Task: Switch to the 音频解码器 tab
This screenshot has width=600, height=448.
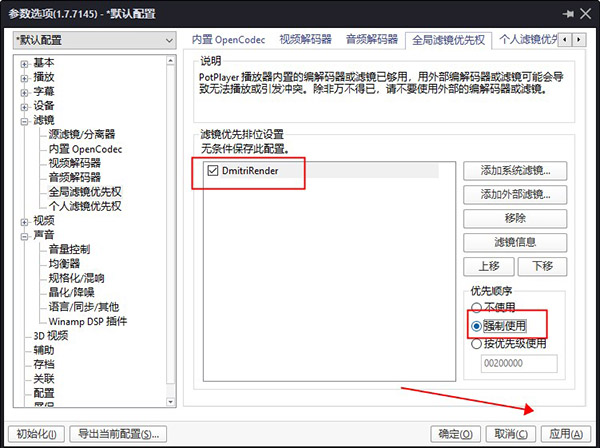Action: pyautogui.click(x=372, y=39)
